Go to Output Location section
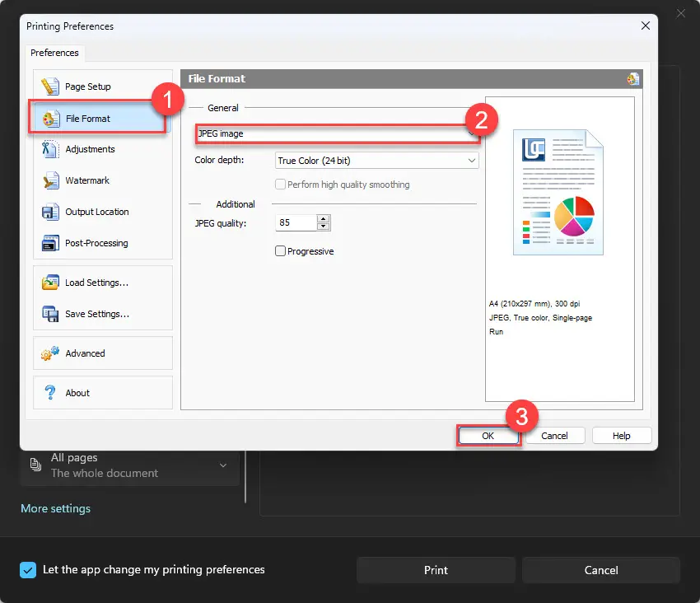The height and width of the screenshot is (603, 700). (97, 212)
